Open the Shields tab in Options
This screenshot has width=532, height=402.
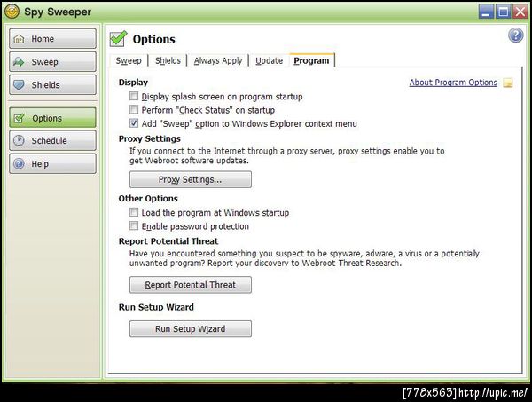(168, 60)
